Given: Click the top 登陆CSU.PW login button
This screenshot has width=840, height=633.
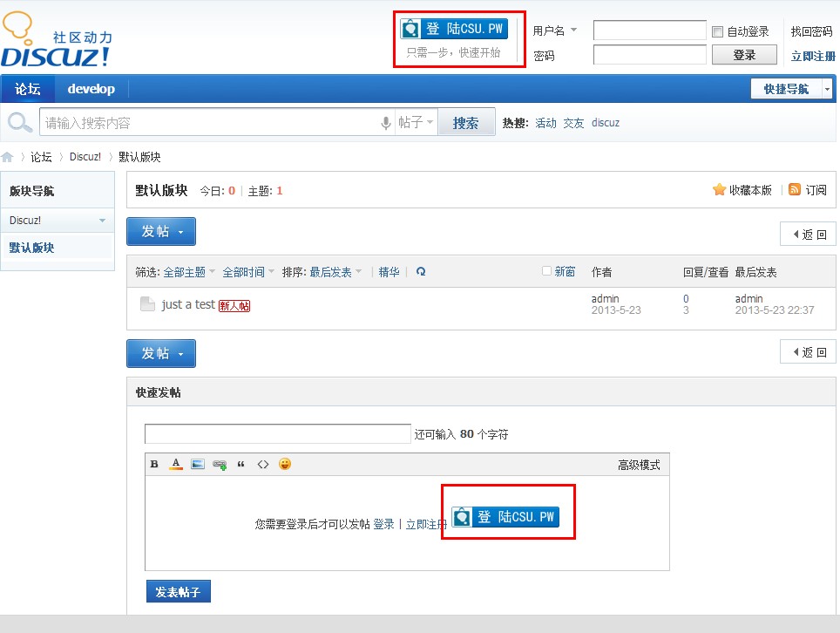Looking at the screenshot, I should (454, 29).
